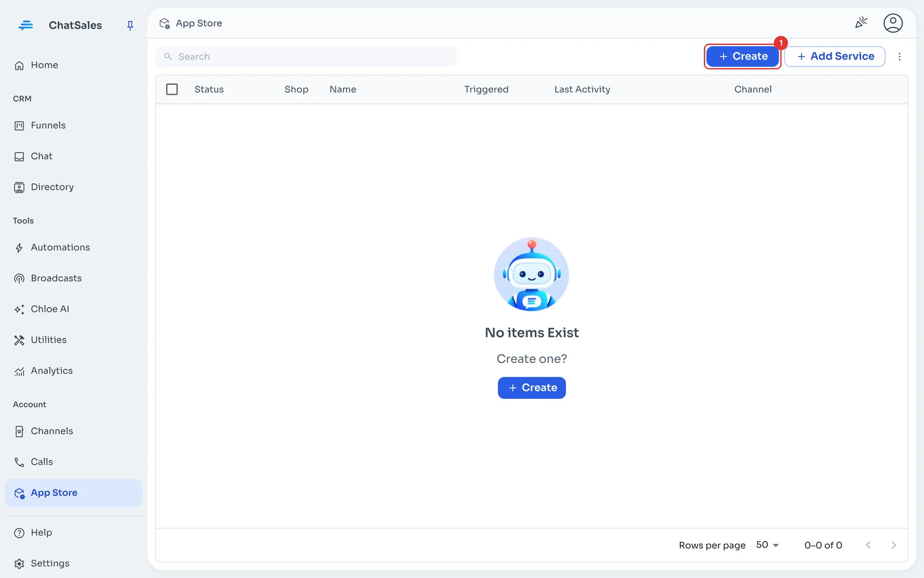Go to the Analytics menu label
This screenshot has height=578, width=924.
(52, 371)
